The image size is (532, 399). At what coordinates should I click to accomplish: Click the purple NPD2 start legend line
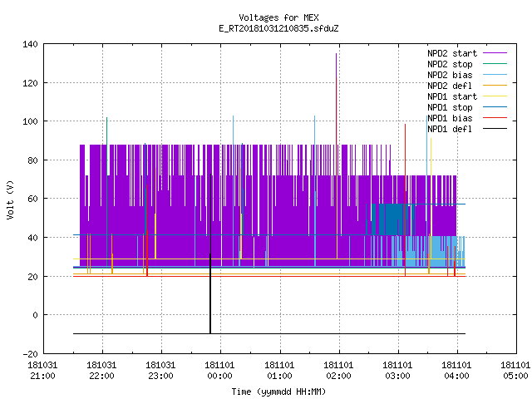[495, 53]
